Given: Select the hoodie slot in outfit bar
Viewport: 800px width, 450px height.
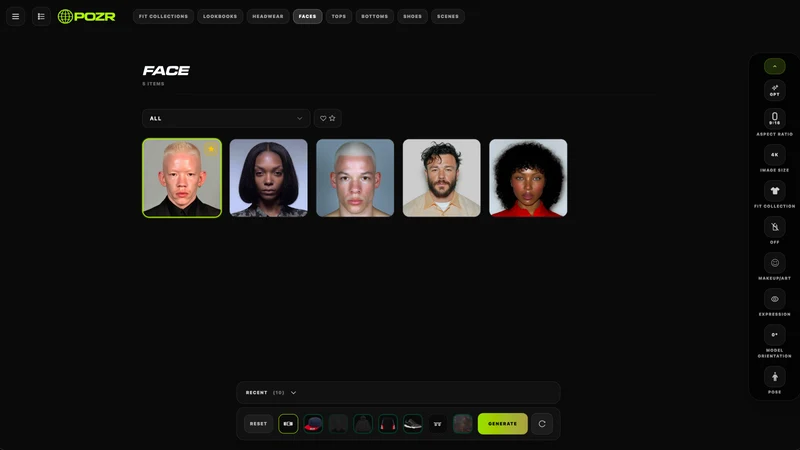Looking at the screenshot, I should click(x=363, y=424).
